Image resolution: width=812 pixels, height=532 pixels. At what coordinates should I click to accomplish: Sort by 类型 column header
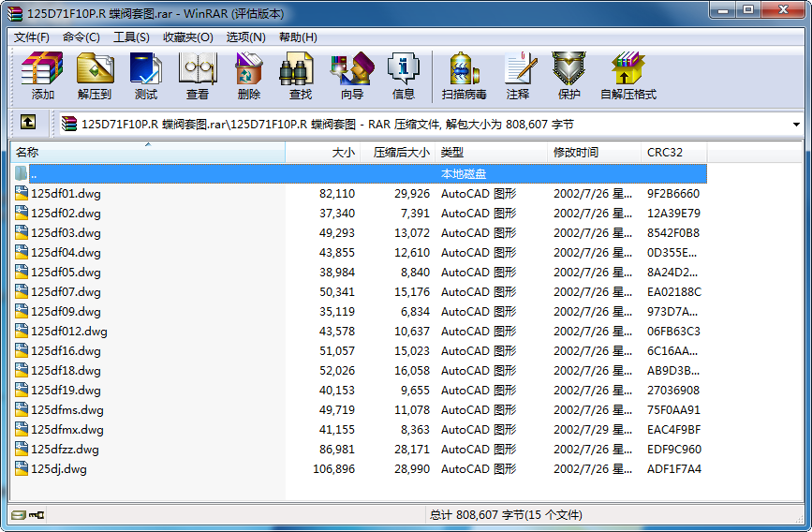click(x=491, y=153)
